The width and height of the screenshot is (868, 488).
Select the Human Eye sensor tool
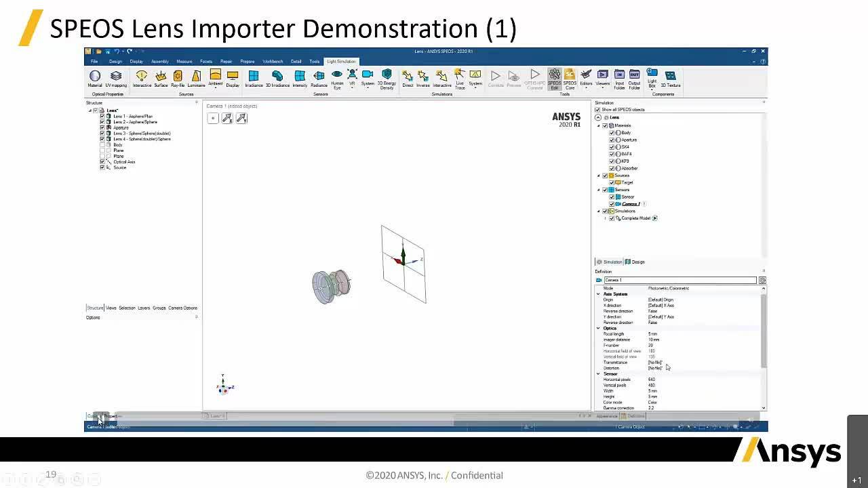(x=338, y=77)
